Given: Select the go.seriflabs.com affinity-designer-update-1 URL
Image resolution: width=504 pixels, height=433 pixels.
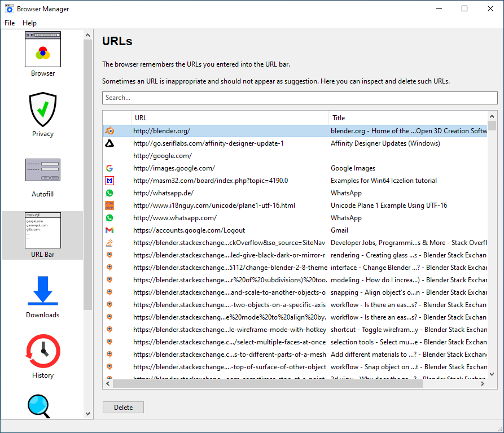Looking at the screenshot, I should tap(208, 143).
